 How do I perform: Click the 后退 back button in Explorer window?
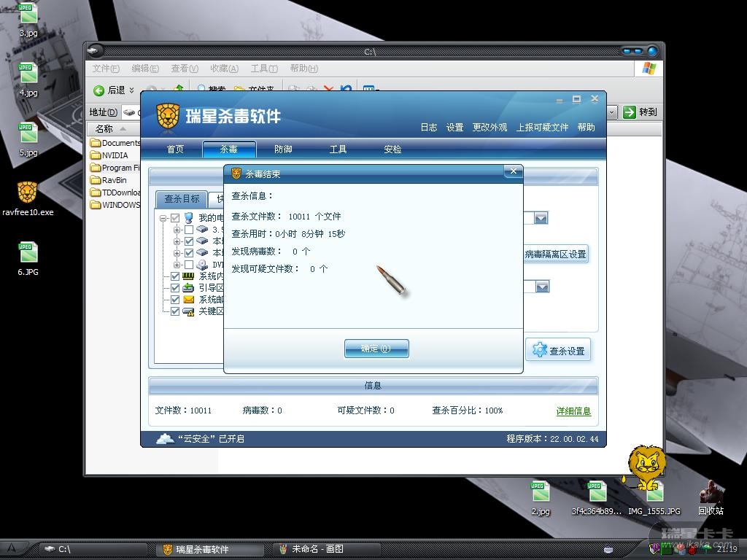(x=110, y=90)
